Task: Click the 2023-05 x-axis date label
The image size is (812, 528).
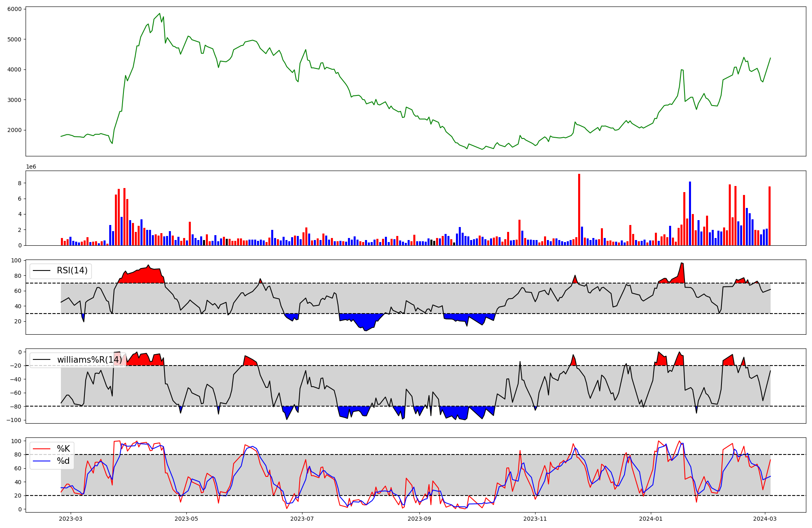Action: click(186, 519)
